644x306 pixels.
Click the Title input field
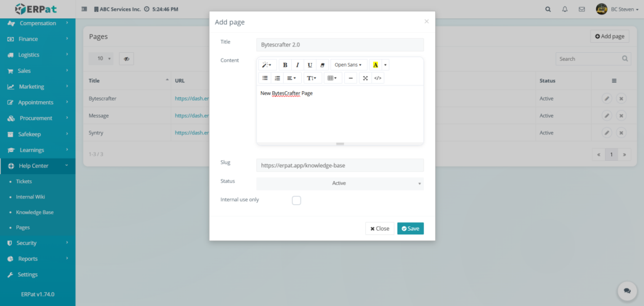pyautogui.click(x=340, y=45)
